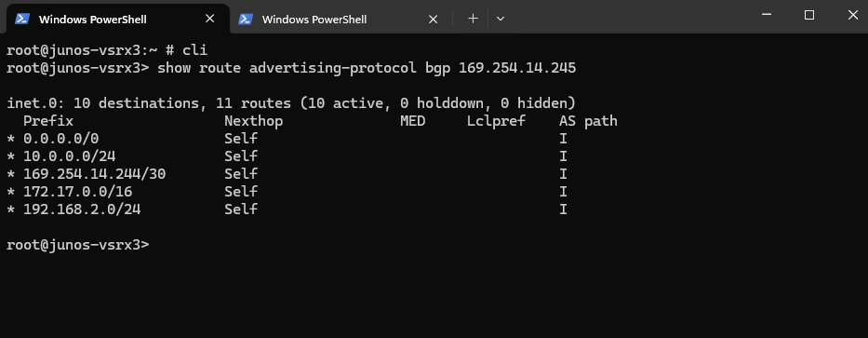Expand the new tab profile dropdown chevron
Screen dimensions: 868x338
[501, 19]
